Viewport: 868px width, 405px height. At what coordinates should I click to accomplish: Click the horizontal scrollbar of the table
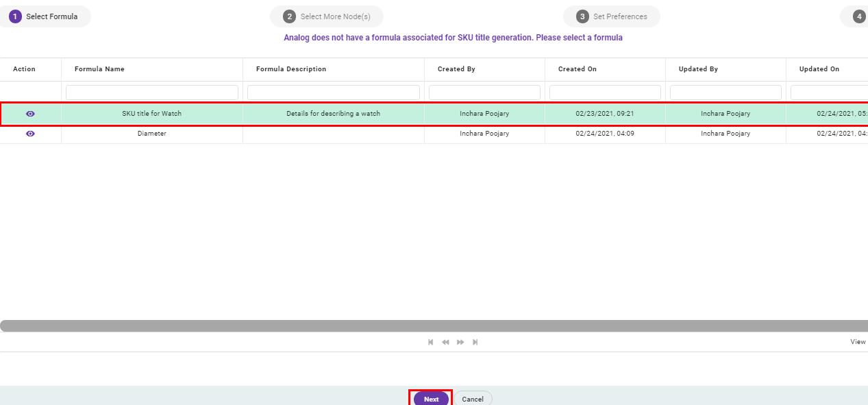pyautogui.click(x=434, y=326)
